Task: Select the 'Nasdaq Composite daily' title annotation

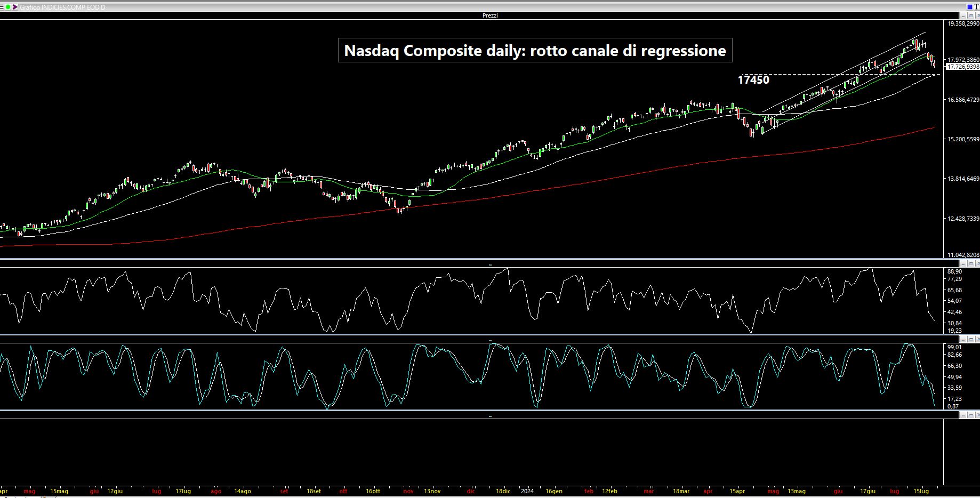Action: pyautogui.click(x=535, y=50)
